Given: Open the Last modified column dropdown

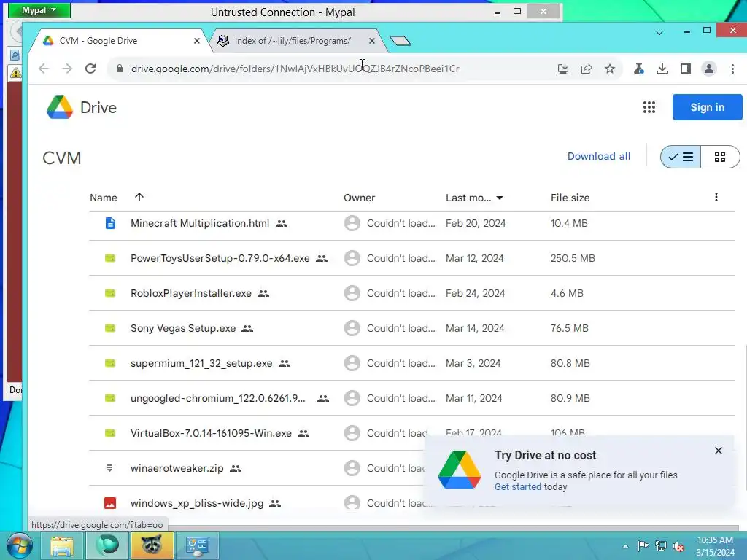Looking at the screenshot, I should click(x=500, y=198).
